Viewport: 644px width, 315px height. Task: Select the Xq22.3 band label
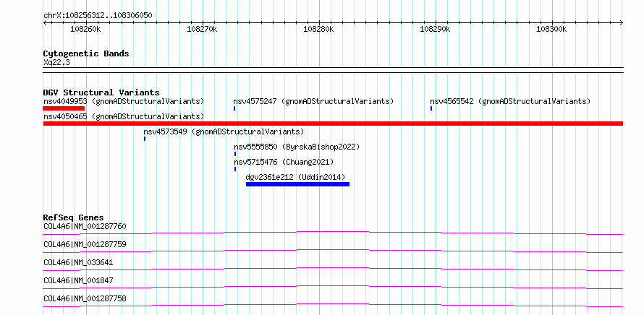click(x=56, y=63)
